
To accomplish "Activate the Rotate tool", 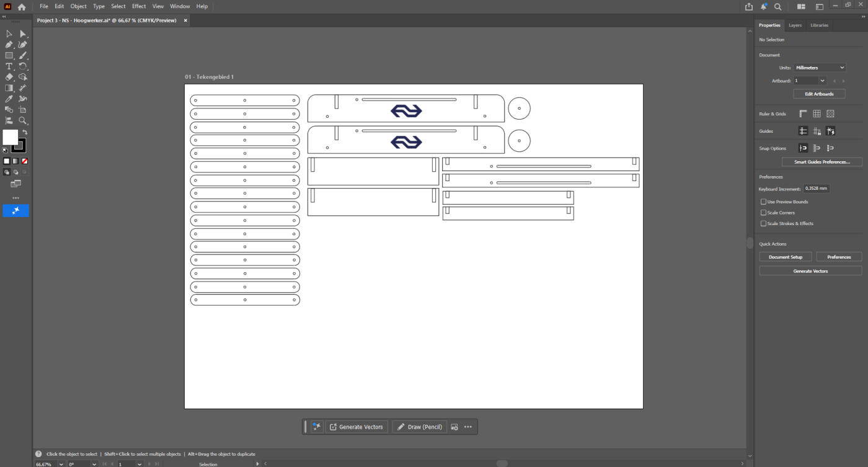I will point(23,66).
